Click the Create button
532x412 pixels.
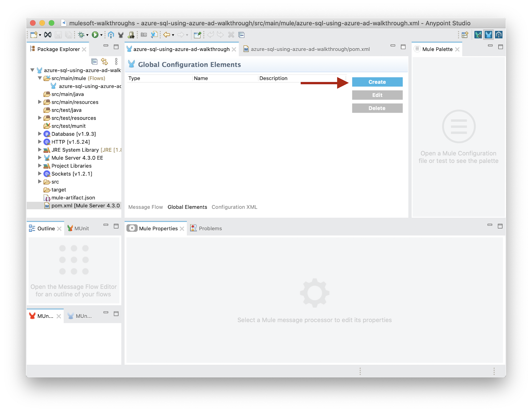(377, 82)
